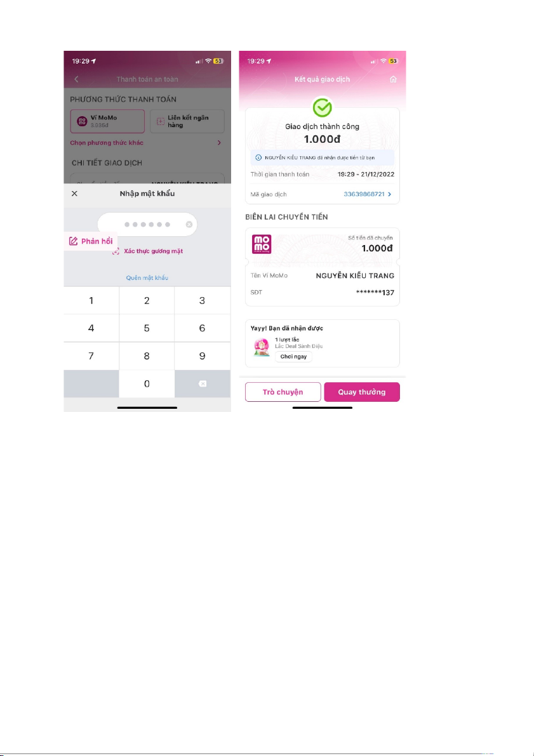Select Liên kết ngân hàng payment option
Image resolution: width=534 pixels, height=756 pixels.
click(x=187, y=121)
